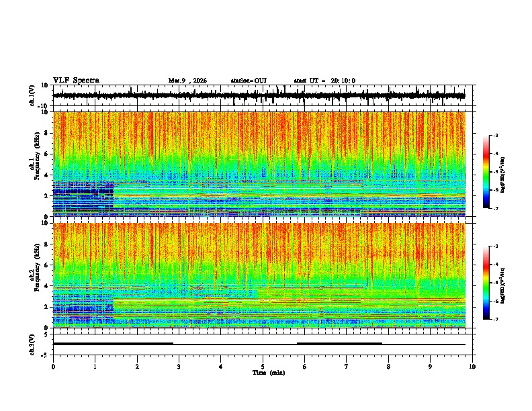Click time axis tick label "2"
Viewport: 532px width, 411px height.
click(137, 367)
